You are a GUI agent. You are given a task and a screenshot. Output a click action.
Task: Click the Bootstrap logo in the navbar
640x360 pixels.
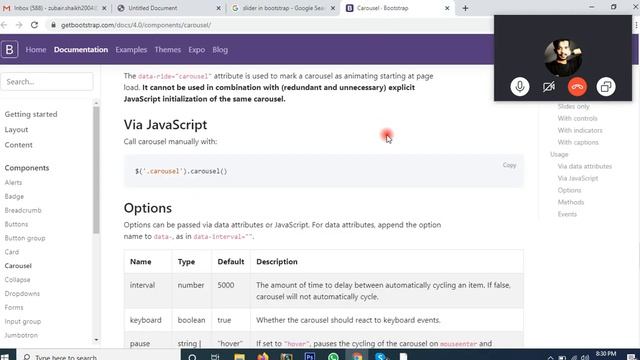coord(9,49)
